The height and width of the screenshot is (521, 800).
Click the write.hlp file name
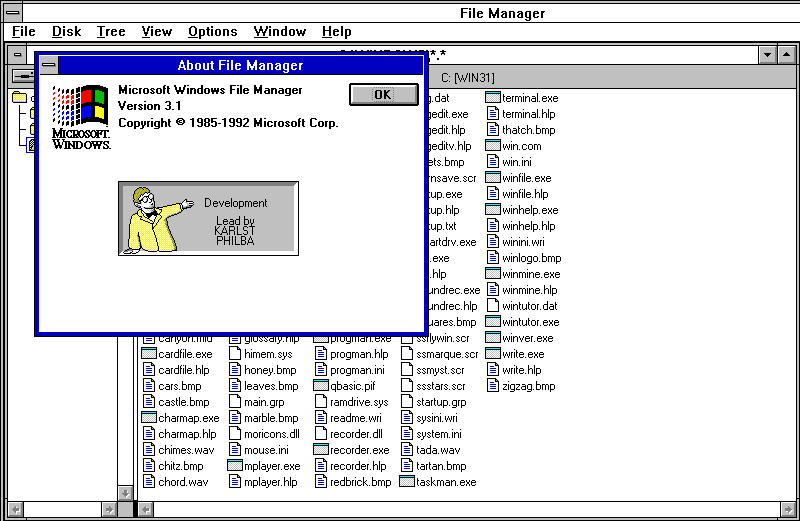point(521,370)
